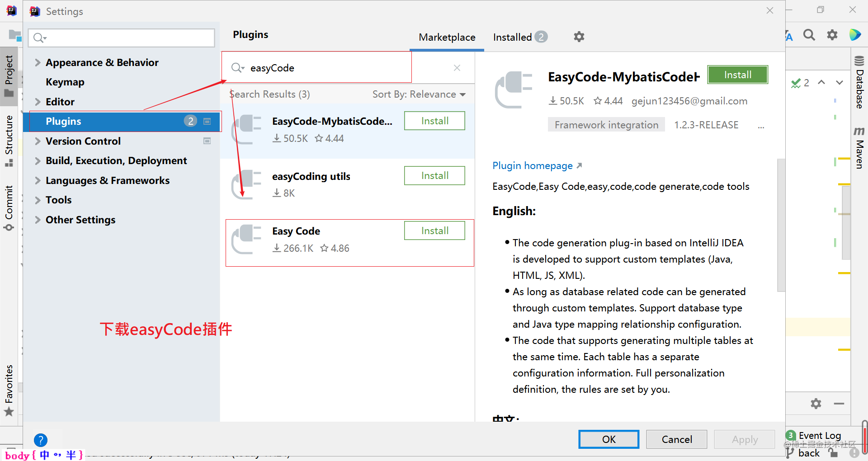Clear the easyCode search with the X icon
This screenshot has height=461, width=868.
coord(457,68)
